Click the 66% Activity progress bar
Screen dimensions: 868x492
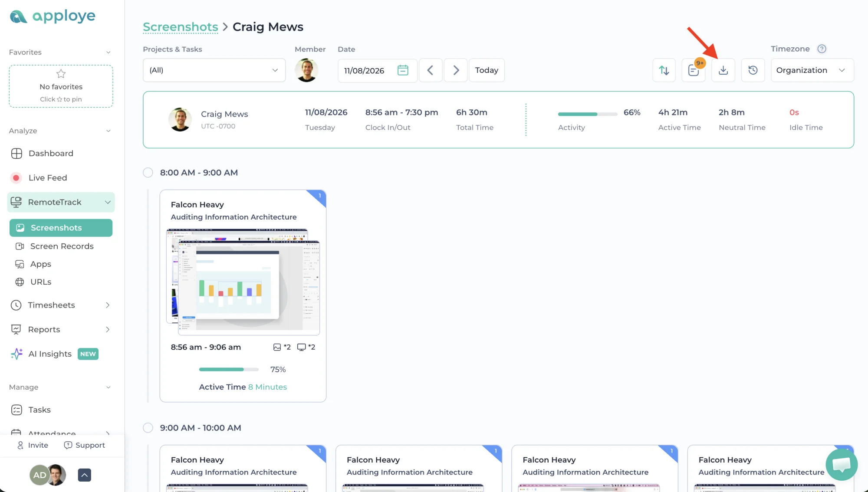(x=588, y=114)
